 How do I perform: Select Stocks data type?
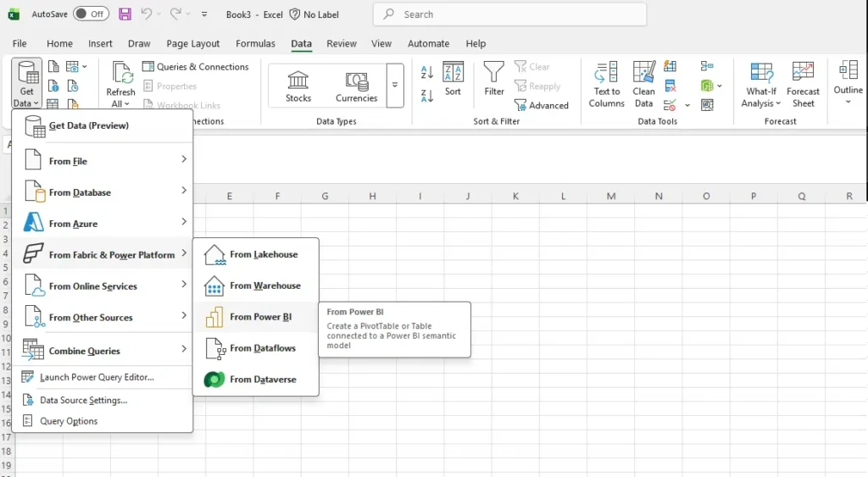[298, 86]
